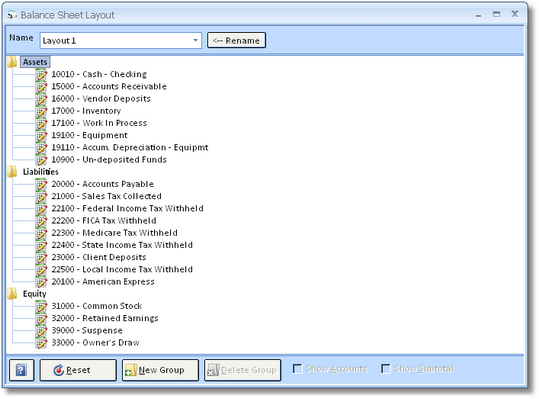Click the icon beside 33000 - Owner's Draw

[41, 343]
